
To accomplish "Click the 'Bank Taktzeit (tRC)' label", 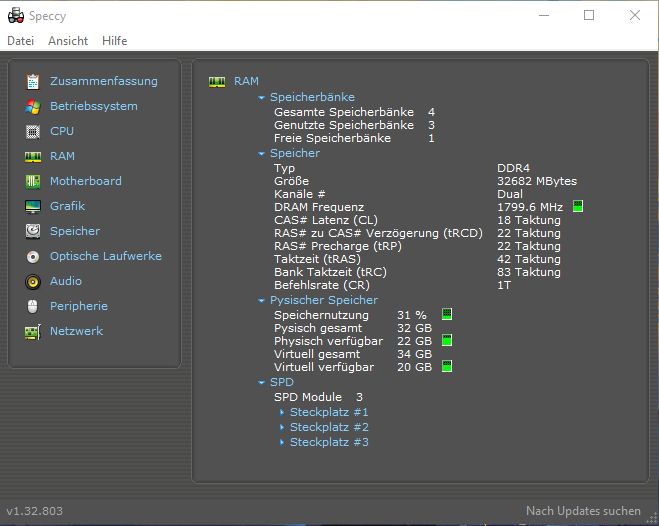I will (330, 272).
